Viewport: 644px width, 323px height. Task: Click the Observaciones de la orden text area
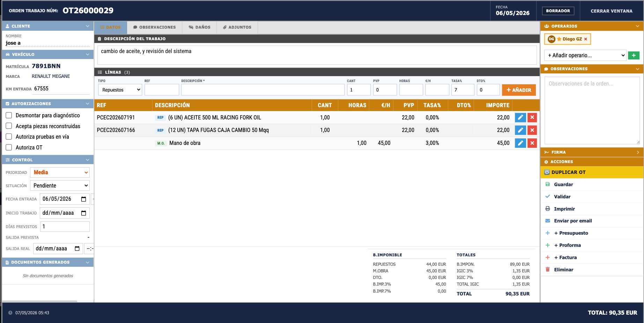tap(592, 110)
